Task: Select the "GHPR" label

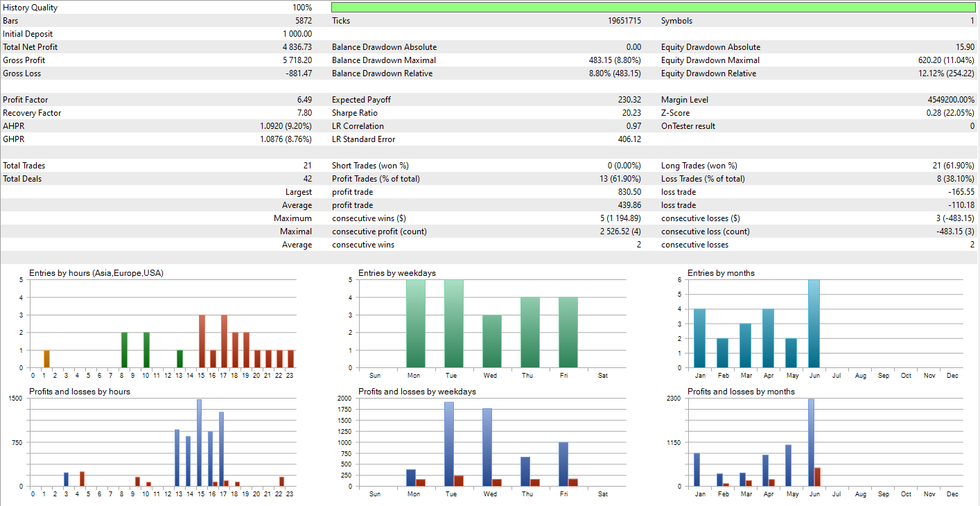Action: pyautogui.click(x=12, y=139)
